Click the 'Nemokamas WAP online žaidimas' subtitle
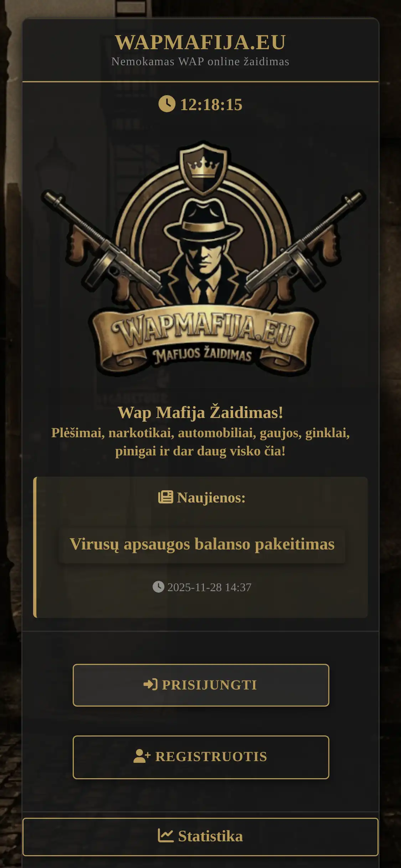401x868 pixels. [x=200, y=62]
